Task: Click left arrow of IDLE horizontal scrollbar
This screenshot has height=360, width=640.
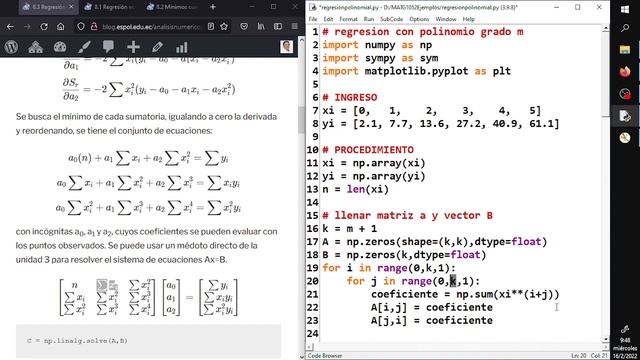Action: [x=309, y=347]
